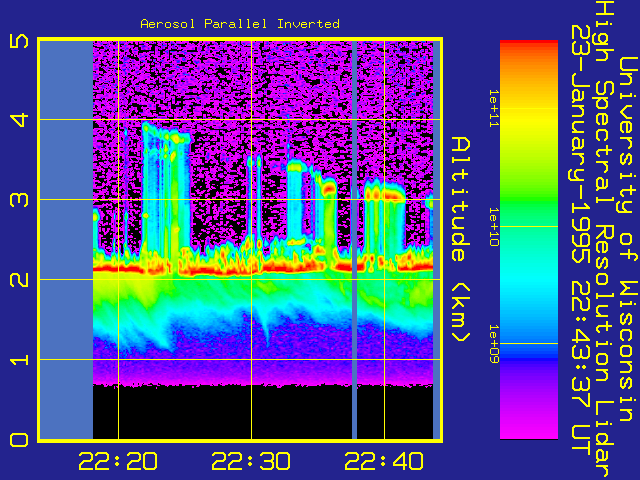
Task: Click the vertical data-gap stripe before 22:40
Action: (x=354, y=240)
